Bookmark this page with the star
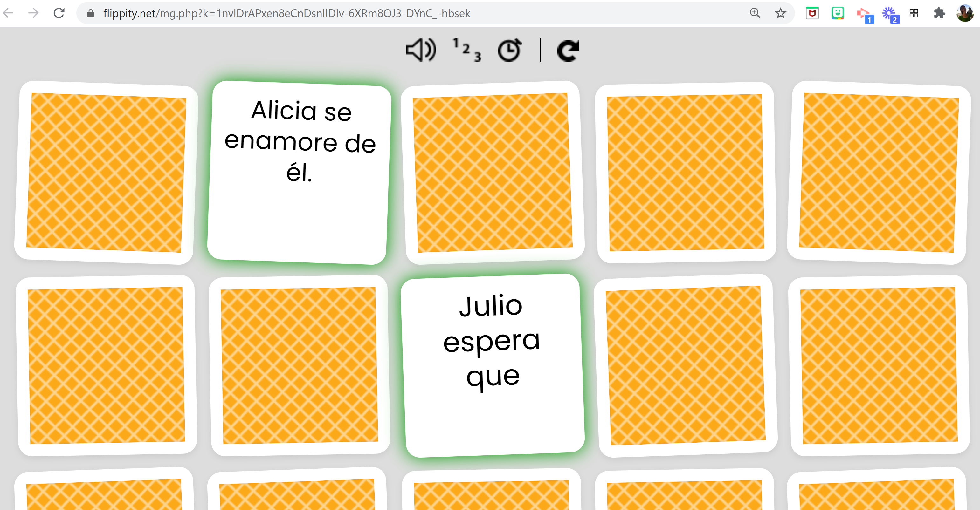This screenshot has width=980, height=510. [780, 13]
